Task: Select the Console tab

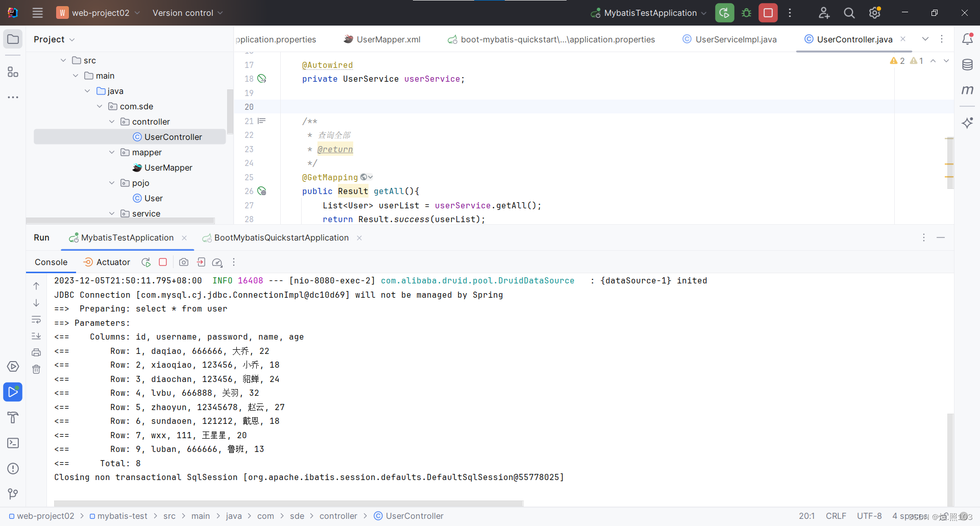Action: pos(51,262)
